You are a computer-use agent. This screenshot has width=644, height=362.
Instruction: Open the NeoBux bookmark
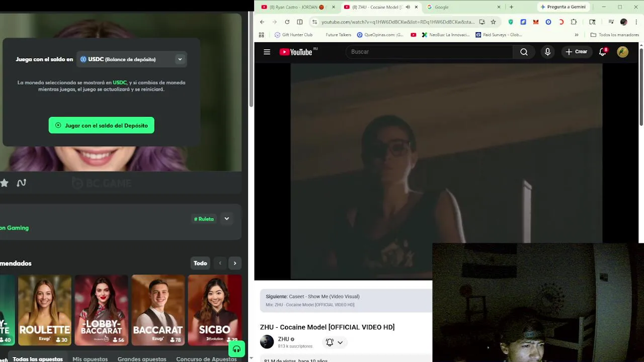pos(446,35)
